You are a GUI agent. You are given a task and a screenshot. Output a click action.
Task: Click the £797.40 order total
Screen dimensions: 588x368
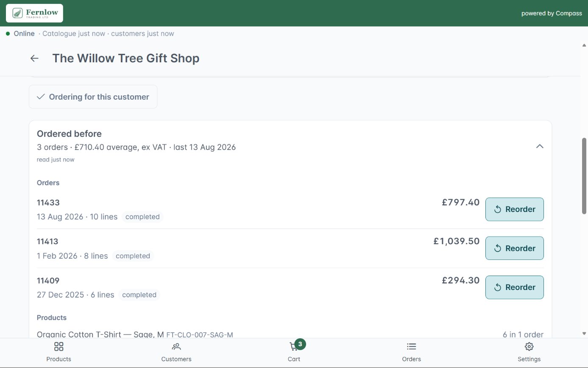tap(461, 202)
